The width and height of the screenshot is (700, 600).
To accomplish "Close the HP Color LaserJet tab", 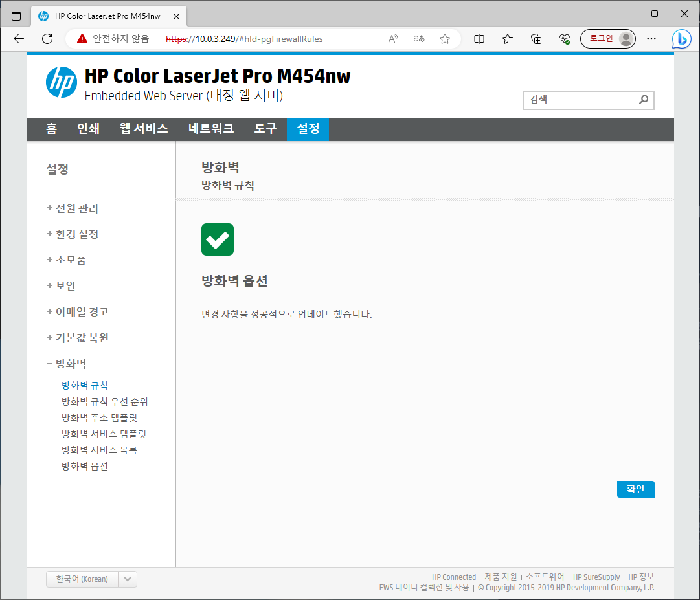I will [176, 16].
